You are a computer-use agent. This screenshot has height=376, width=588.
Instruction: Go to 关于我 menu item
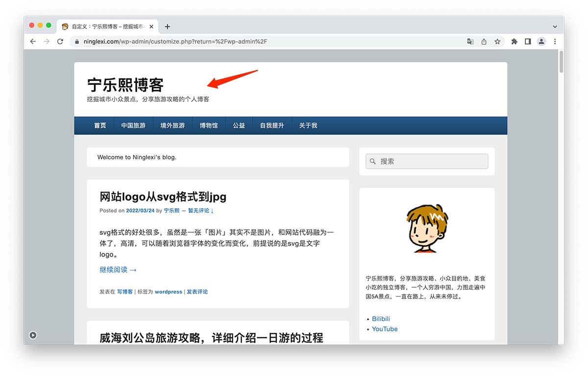click(308, 125)
